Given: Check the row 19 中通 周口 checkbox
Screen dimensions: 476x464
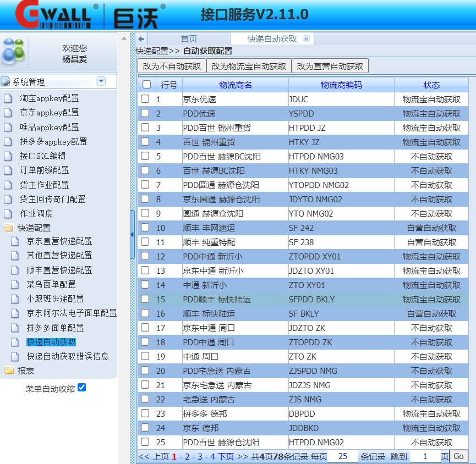Looking at the screenshot, I should [145, 356].
